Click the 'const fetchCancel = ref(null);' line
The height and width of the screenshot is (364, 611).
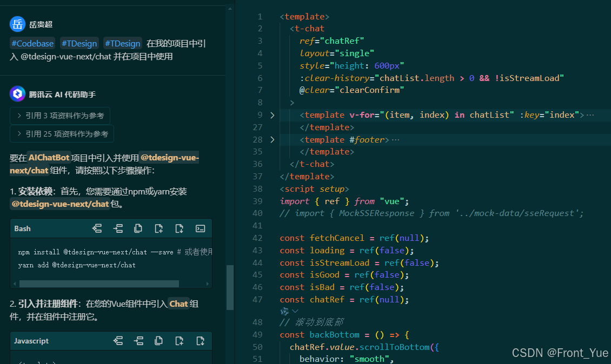pyautogui.click(x=354, y=238)
